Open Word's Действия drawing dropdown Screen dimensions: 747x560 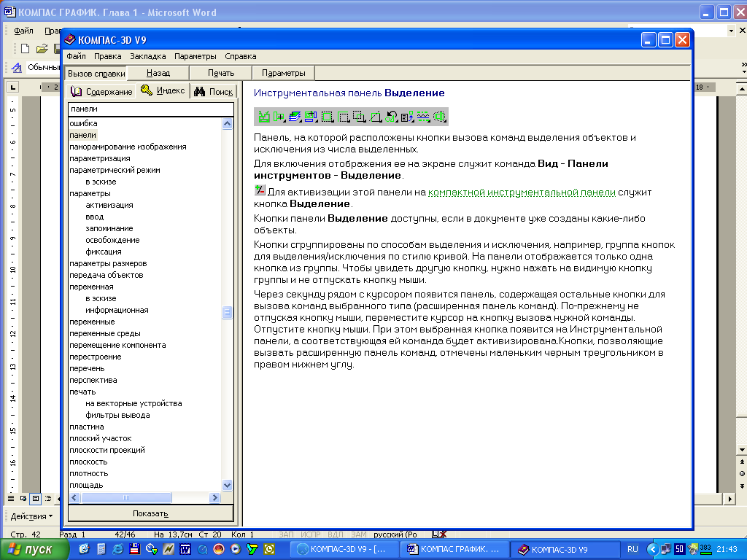(31, 516)
